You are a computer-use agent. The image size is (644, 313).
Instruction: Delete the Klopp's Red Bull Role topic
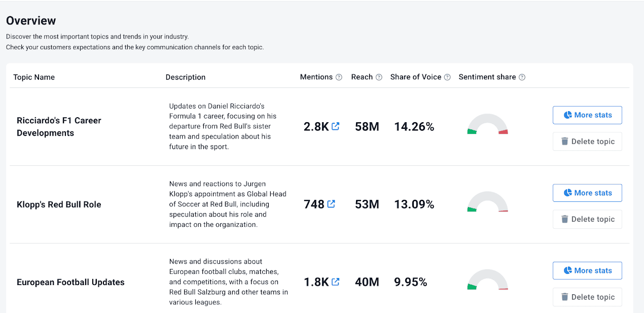(587, 219)
